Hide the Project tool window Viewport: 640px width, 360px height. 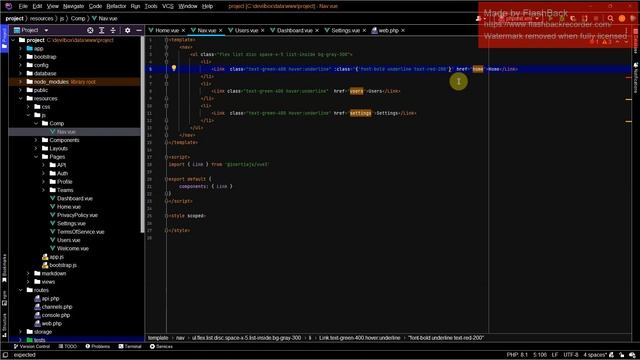139,30
